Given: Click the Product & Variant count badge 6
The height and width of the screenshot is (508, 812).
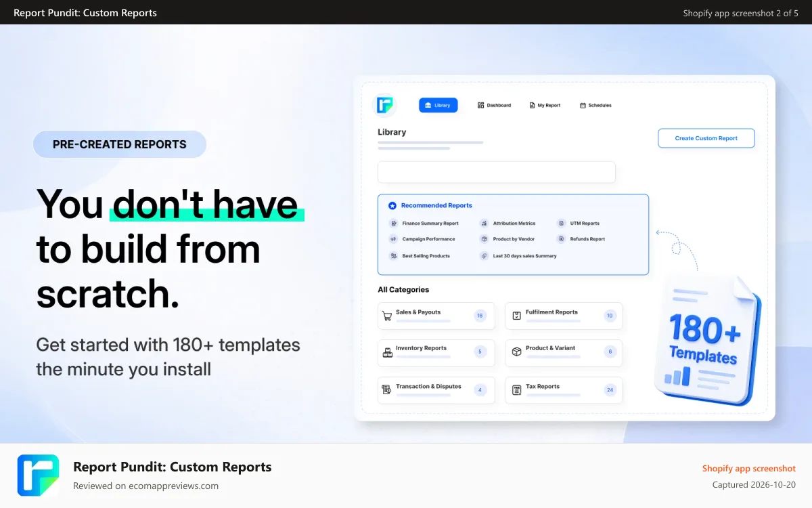Looking at the screenshot, I should click(x=610, y=352).
